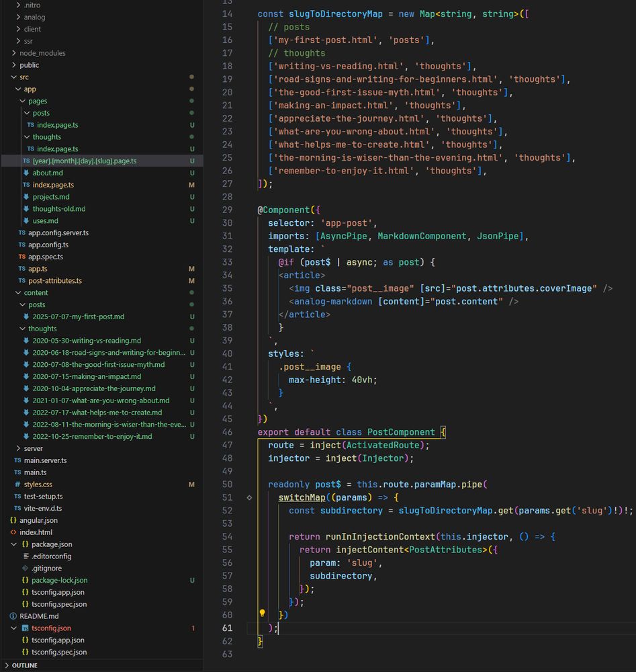This screenshot has width=636, height=672.
Task: Expand the node_modules folder
Action: tap(13, 53)
